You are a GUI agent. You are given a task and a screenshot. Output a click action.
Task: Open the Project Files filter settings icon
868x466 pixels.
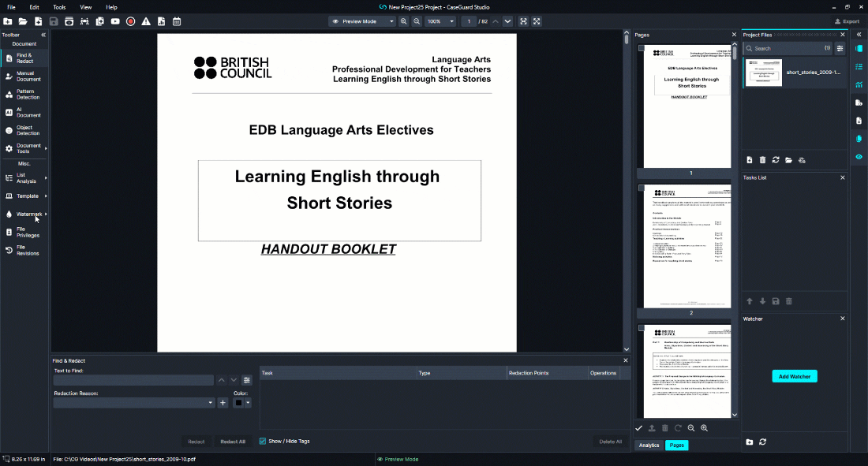point(840,48)
